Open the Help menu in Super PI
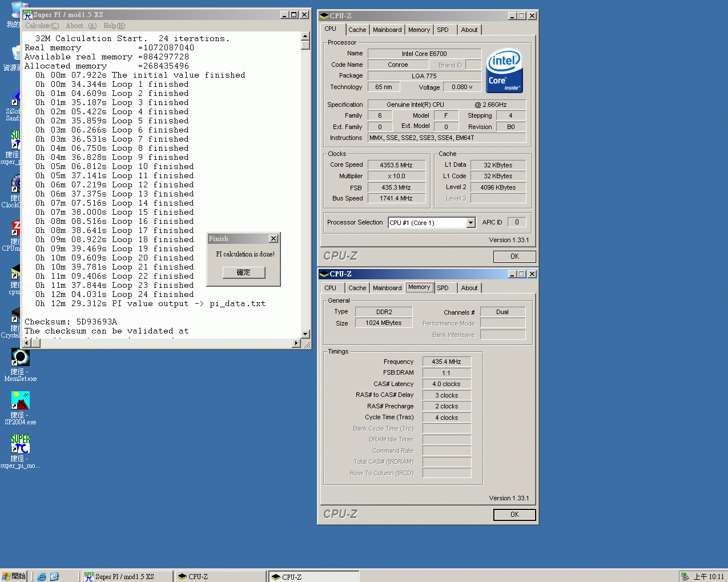This screenshot has width=728, height=582. coord(114,26)
